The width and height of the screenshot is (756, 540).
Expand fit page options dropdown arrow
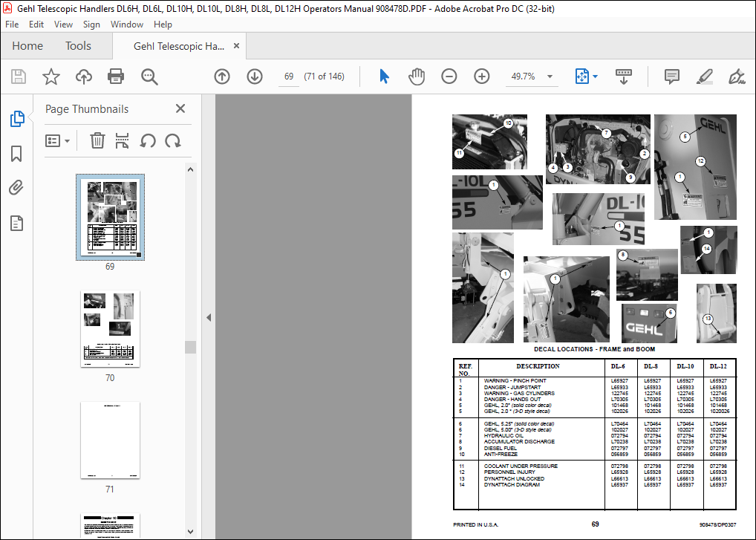click(x=595, y=77)
